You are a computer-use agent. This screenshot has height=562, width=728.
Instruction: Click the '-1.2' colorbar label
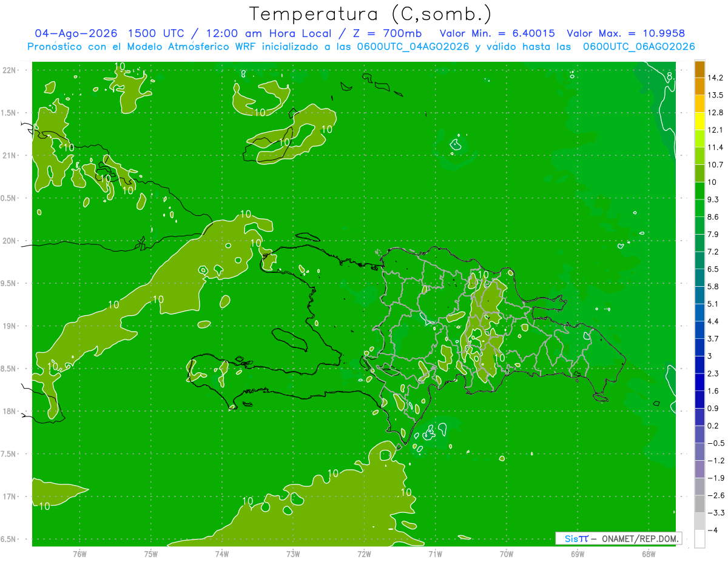tap(716, 461)
